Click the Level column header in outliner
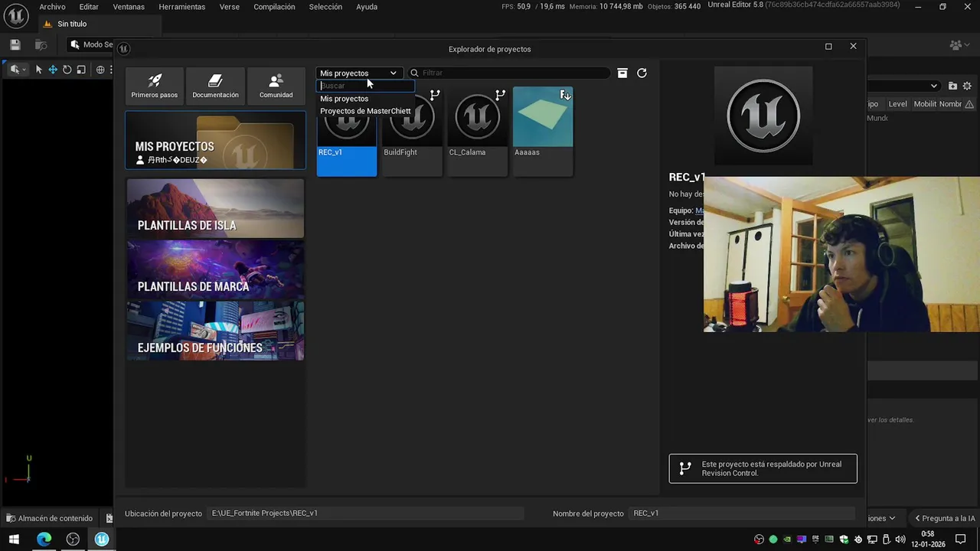980x551 pixels. (x=897, y=104)
